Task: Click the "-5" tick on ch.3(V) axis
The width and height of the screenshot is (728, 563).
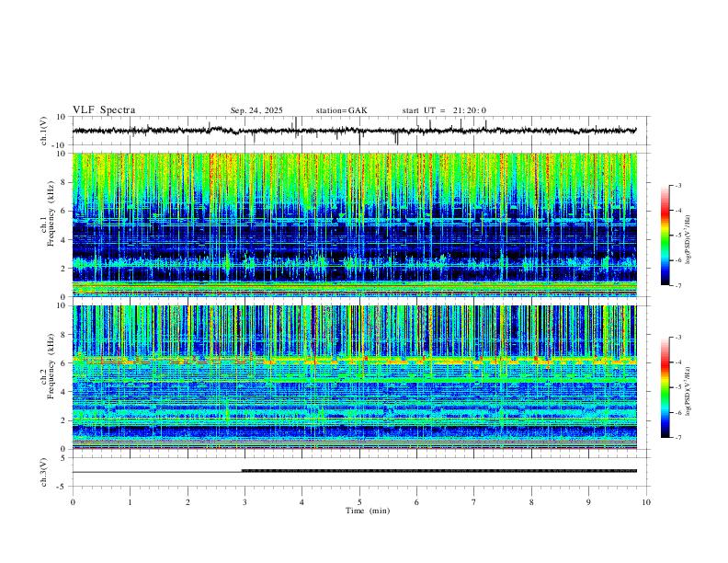Action: [63, 487]
